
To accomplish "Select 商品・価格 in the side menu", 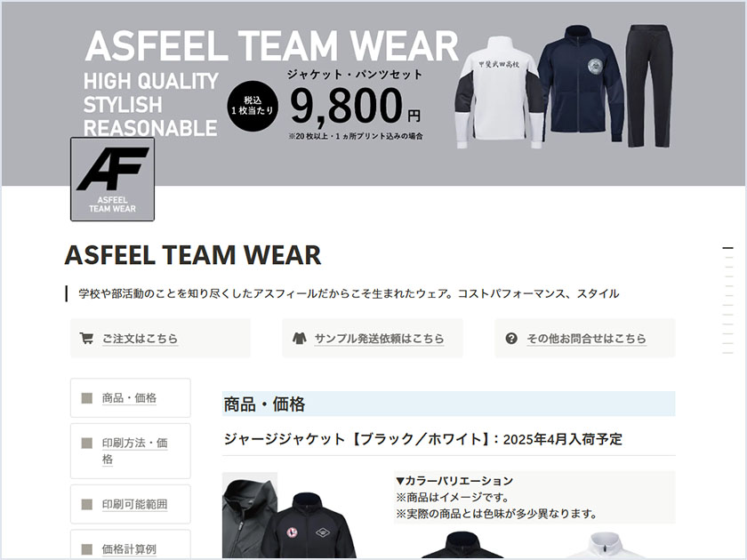I will [x=131, y=398].
